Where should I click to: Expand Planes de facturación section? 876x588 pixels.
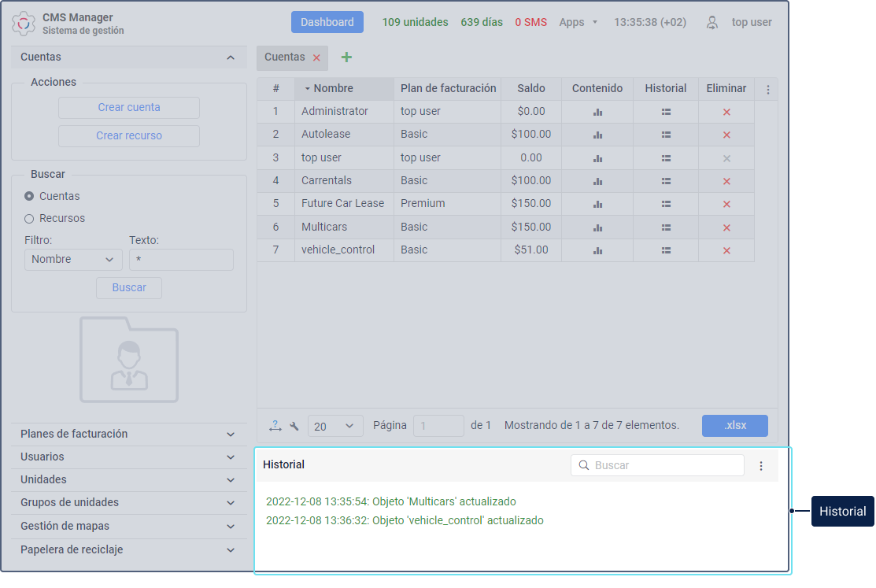click(x=128, y=434)
